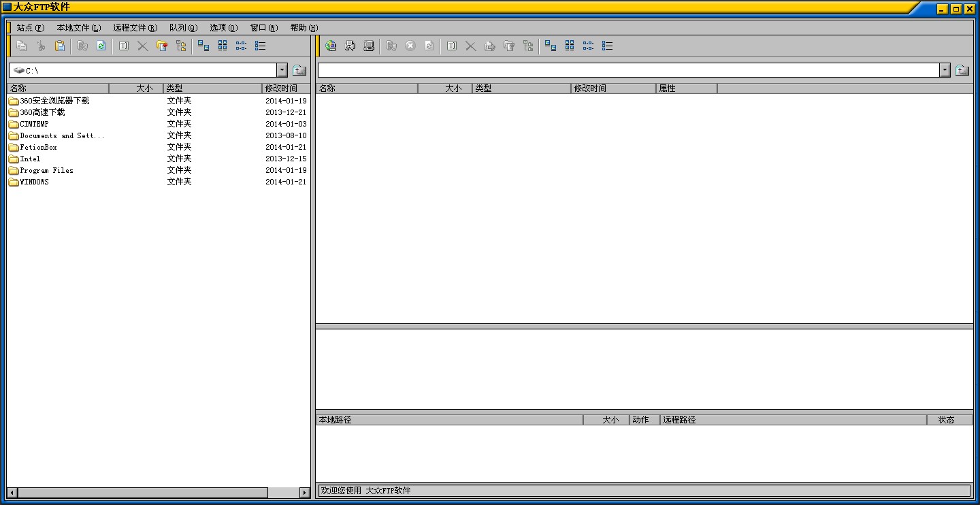Click the queue 动作 column header
980x505 pixels.
645,420
